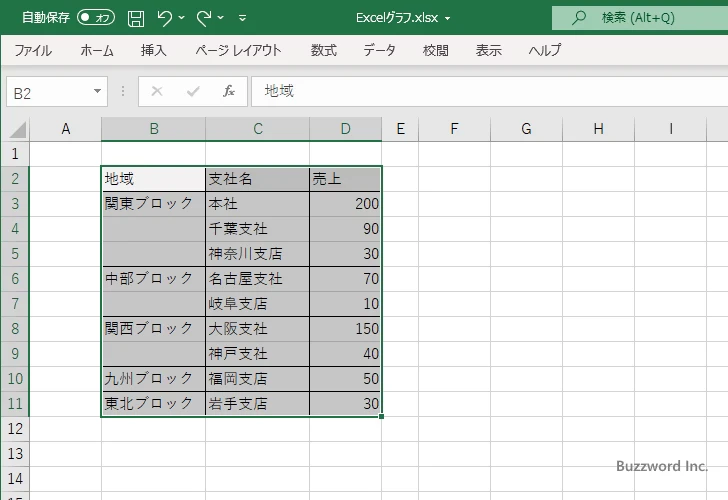The image size is (728, 500).
Task: Click cell containing 岩手支店
Action: 258,403
